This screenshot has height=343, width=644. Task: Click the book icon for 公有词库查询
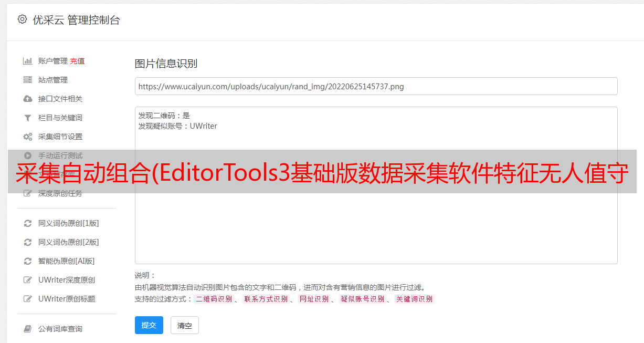pyautogui.click(x=28, y=329)
